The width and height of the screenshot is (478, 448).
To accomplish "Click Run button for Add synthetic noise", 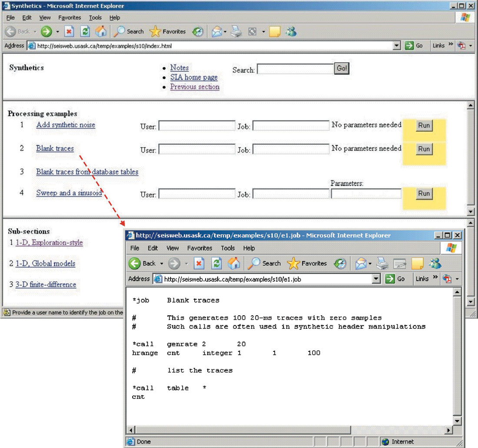I will coord(424,125).
